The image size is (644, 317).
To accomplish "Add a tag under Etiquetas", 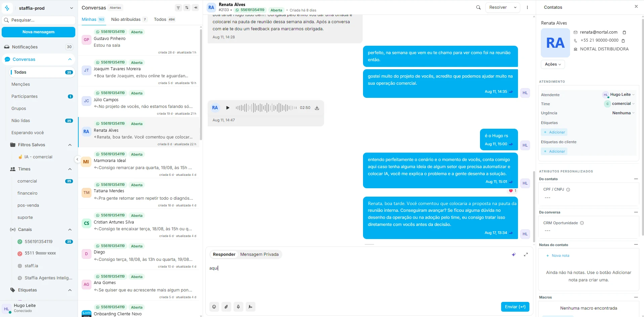I will 554,132.
